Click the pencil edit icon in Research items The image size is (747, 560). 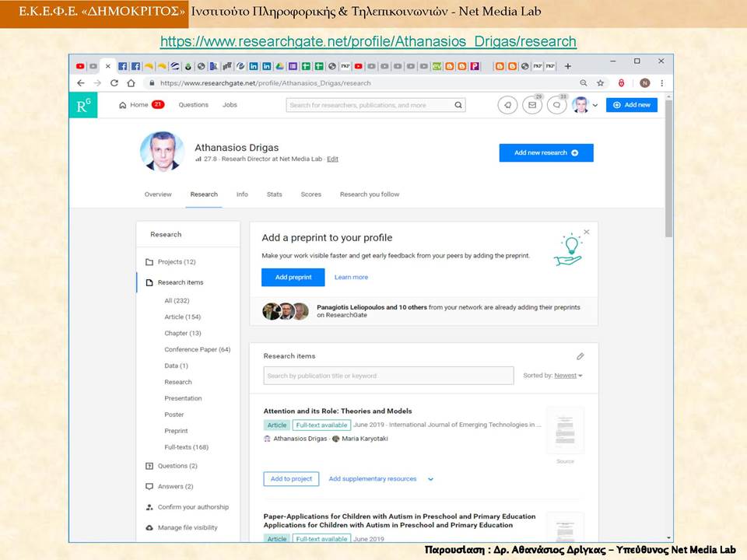point(580,356)
